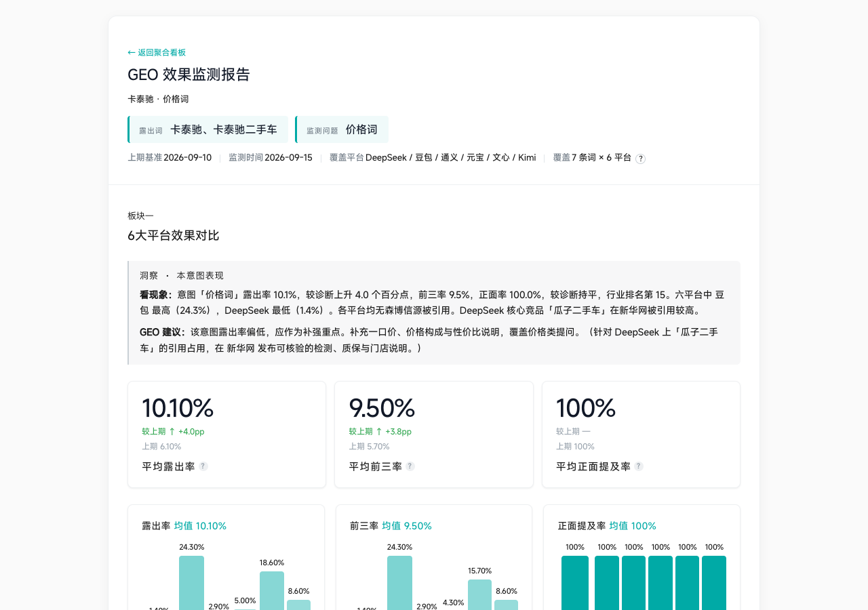Click the 24.30% bar in 露出率 chart
868x610 pixels.
click(192, 583)
